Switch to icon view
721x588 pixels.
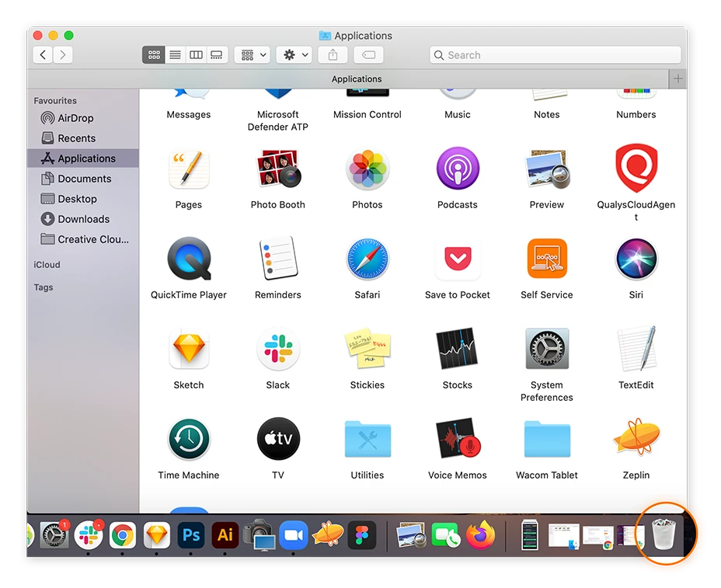coord(154,55)
